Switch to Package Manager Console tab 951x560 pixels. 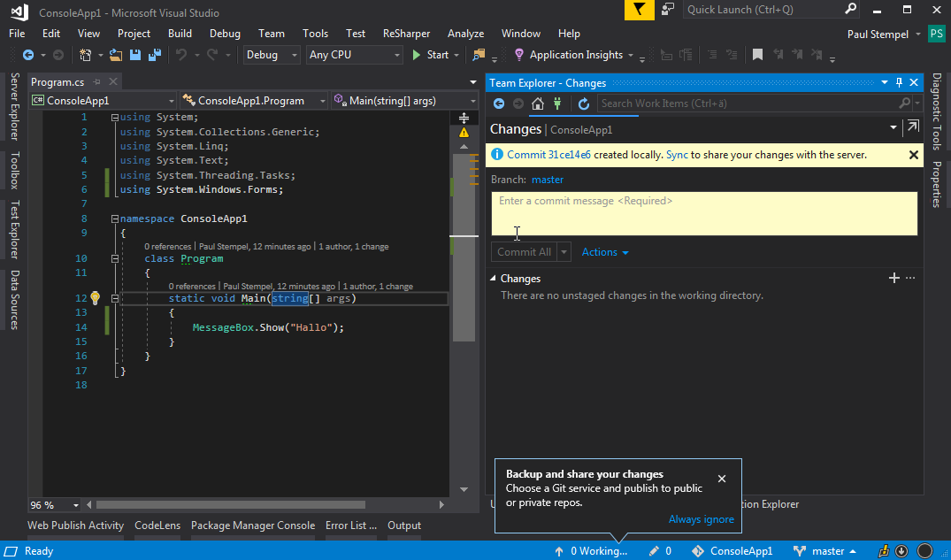(x=253, y=525)
